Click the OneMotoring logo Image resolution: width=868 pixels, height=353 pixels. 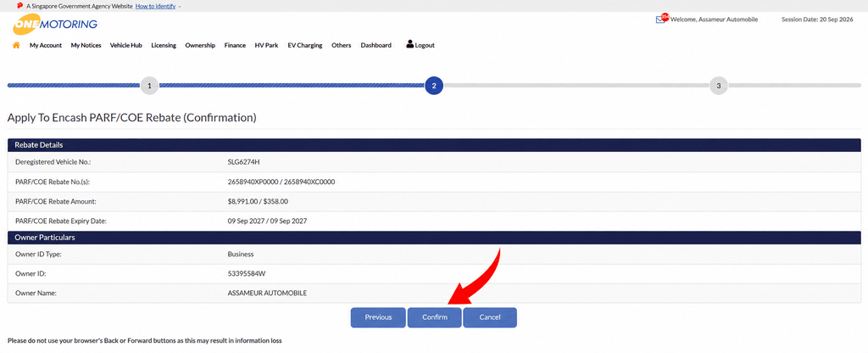coord(55,25)
